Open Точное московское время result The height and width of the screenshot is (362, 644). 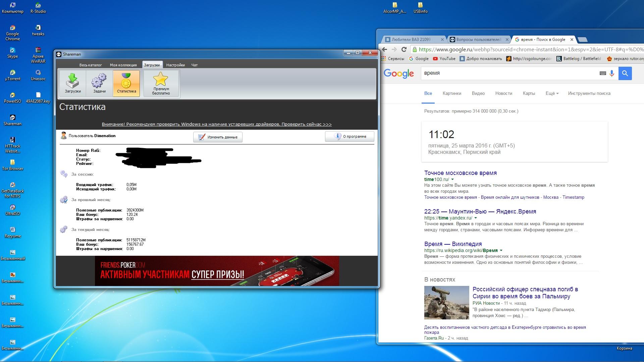[x=461, y=173]
